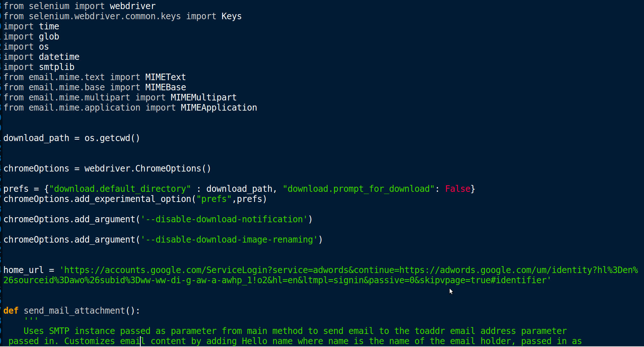Click the word 'webdriver' in the first import line
The width and height of the screenshot is (644, 347).
pyautogui.click(x=133, y=6)
